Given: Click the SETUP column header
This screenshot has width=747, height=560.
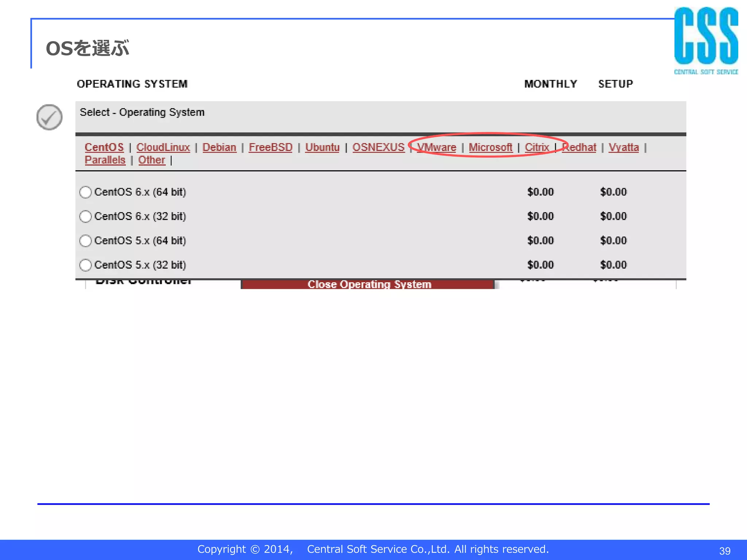Looking at the screenshot, I should [x=616, y=84].
